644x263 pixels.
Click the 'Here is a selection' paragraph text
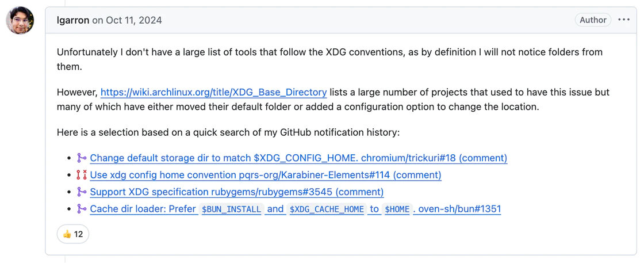[228, 132]
